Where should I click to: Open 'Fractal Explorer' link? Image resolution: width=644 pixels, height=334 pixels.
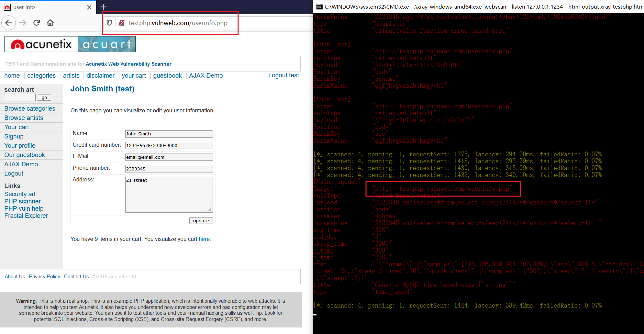[x=26, y=216]
